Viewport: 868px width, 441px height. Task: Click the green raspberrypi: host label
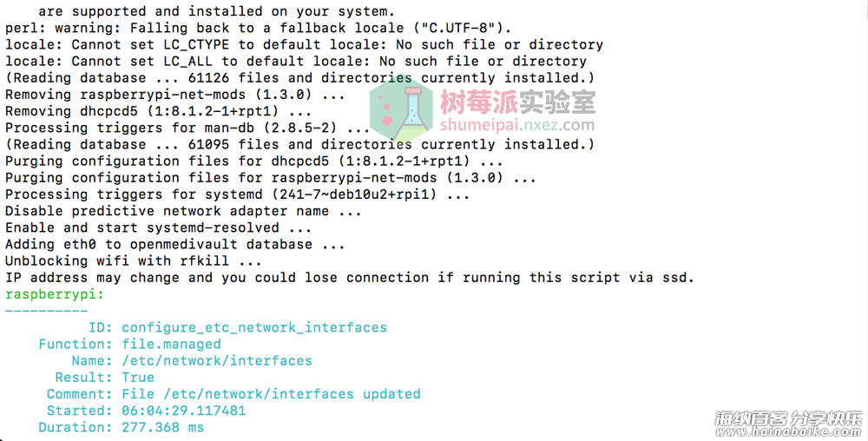click(x=55, y=294)
